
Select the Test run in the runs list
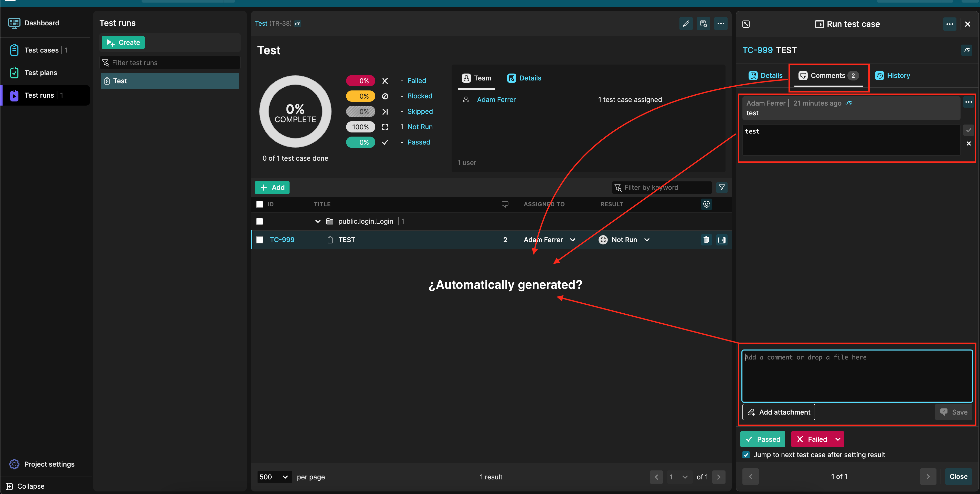click(x=170, y=81)
